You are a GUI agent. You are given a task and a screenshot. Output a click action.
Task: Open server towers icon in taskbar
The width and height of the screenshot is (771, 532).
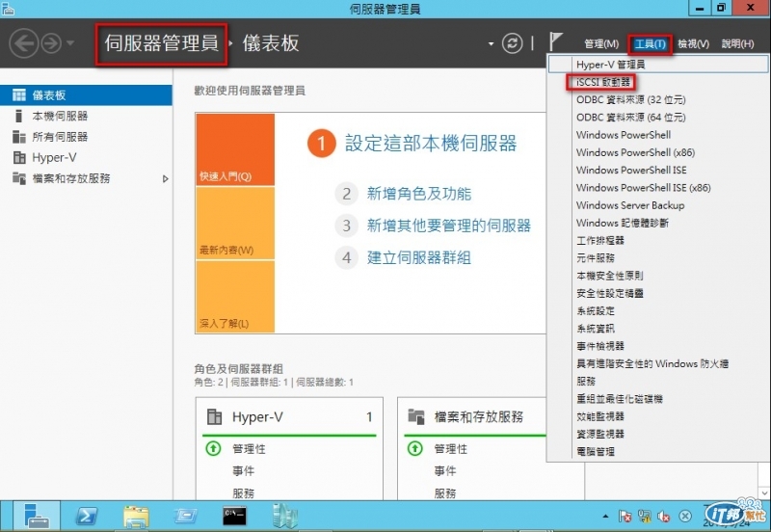click(x=284, y=516)
